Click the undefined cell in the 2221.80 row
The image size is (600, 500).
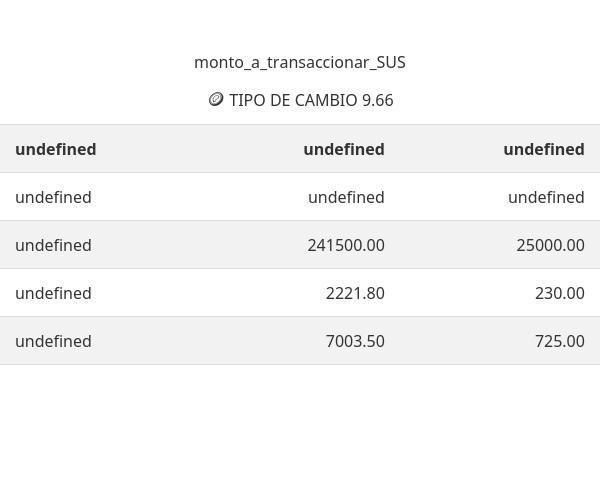[x=53, y=293]
